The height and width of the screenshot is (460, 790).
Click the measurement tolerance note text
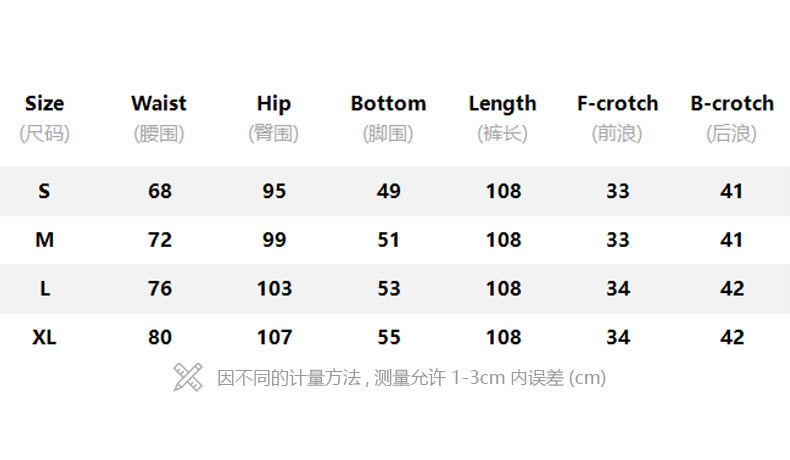411,378
